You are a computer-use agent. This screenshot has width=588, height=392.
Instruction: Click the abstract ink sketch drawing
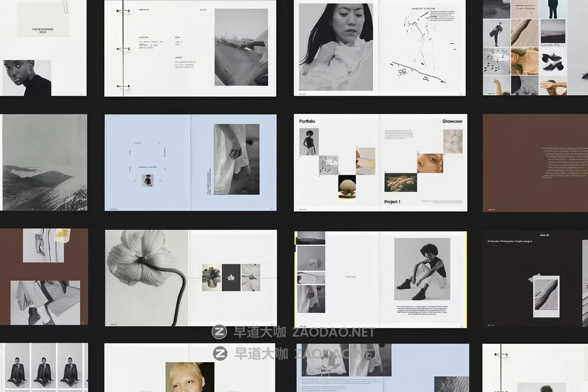click(416, 49)
